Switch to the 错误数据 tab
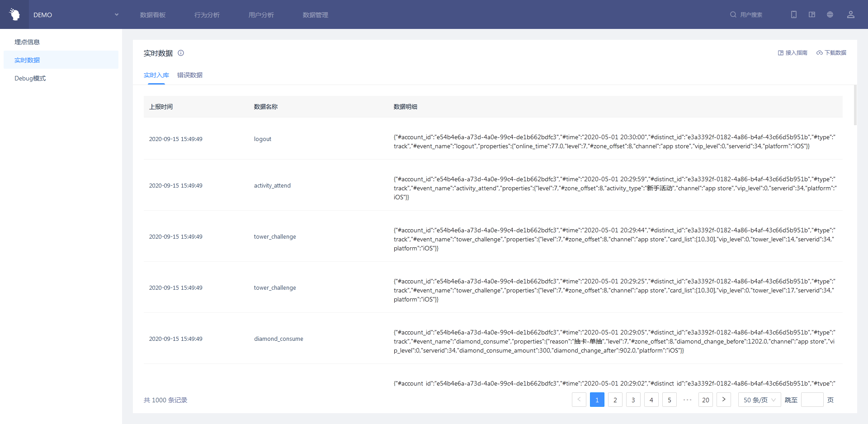The height and width of the screenshot is (424, 868). coord(189,75)
